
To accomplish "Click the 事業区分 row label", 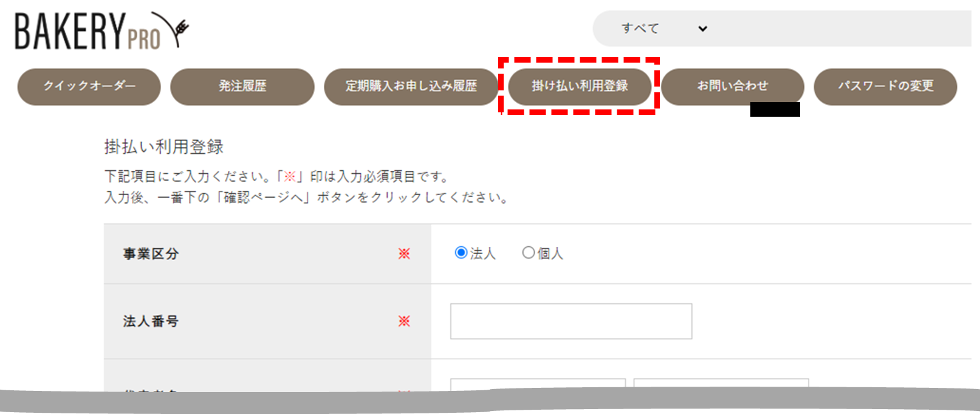I will [x=151, y=254].
